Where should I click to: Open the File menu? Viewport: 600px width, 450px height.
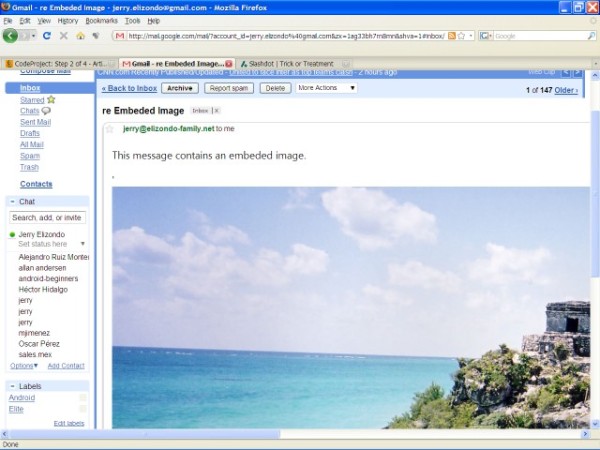pos(8,21)
